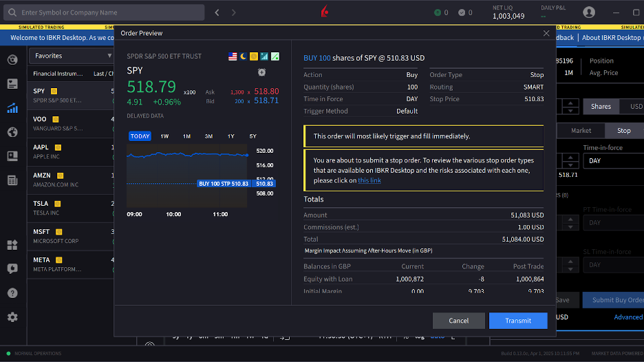Click the BUY 100 STP 510.83 chart marker
The width and height of the screenshot is (644, 362).
tap(224, 184)
